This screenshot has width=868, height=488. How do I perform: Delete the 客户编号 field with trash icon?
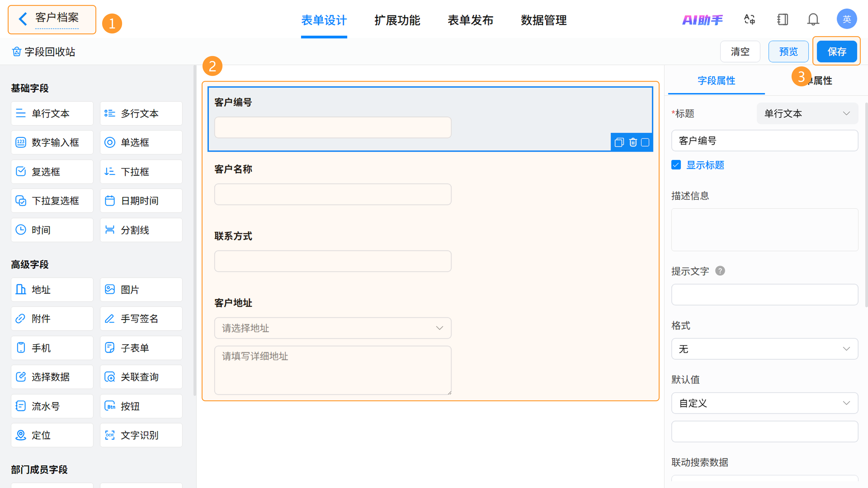[x=633, y=143]
